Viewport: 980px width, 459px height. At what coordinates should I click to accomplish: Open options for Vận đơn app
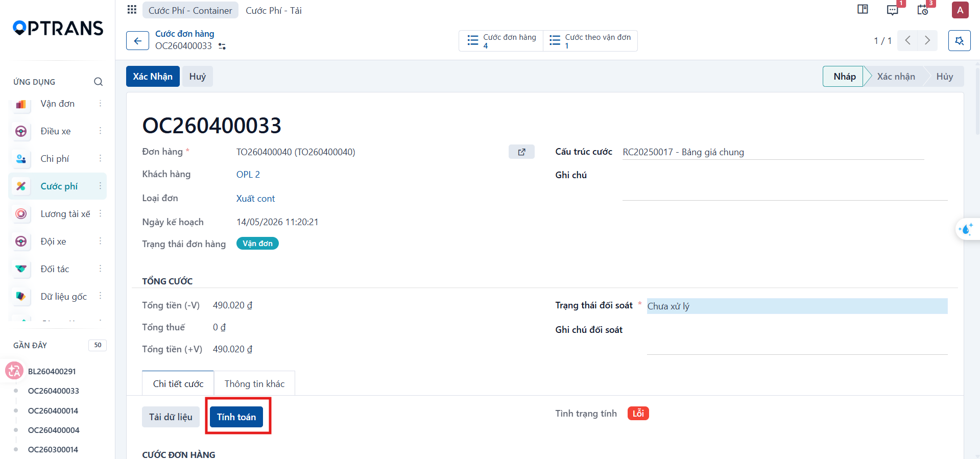(100, 104)
